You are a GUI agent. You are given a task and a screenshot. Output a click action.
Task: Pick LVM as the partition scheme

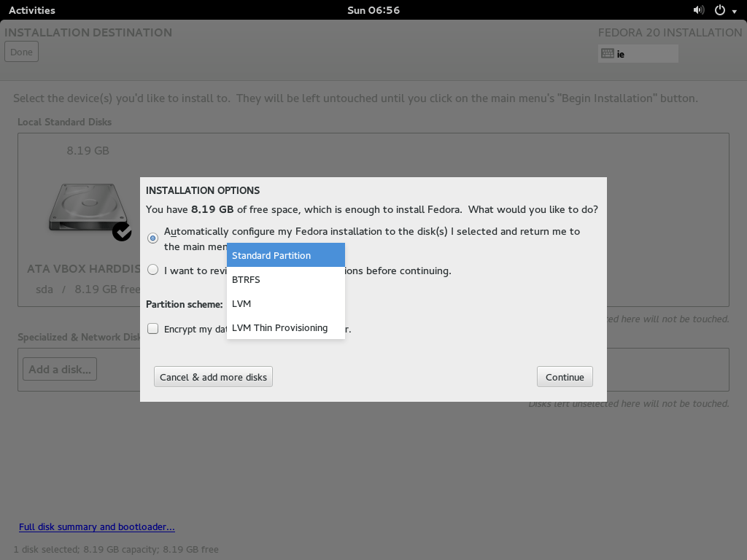(286, 304)
